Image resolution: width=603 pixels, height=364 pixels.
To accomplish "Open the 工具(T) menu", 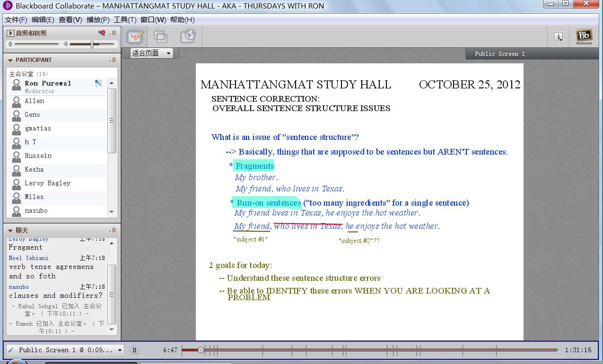I will (x=125, y=20).
